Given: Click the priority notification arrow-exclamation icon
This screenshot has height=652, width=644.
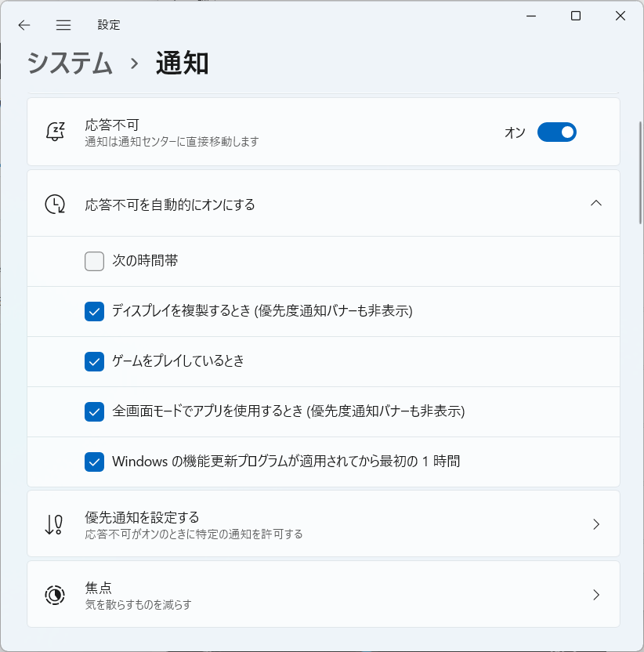Looking at the screenshot, I should pyautogui.click(x=54, y=524).
